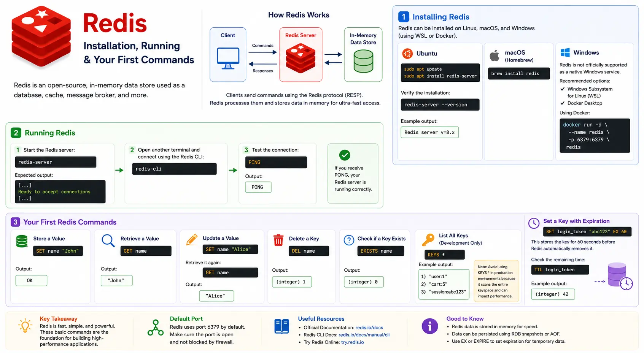Screen dimensions: 644x353
Task: Click the green circle checkmark above the PONG message
Action: pyautogui.click(x=345, y=155)
